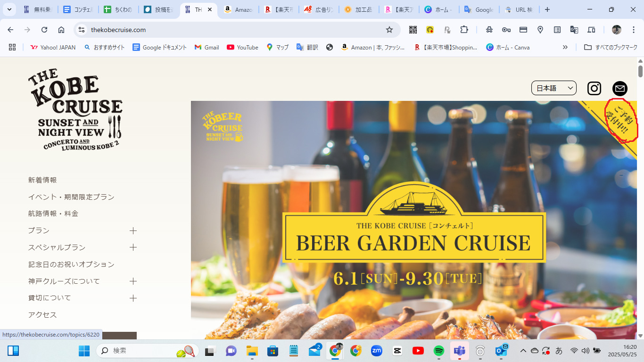Open the Gmail bookmark
The height and width of the screenshot is (362, 644).
click(x=207, y=47)
